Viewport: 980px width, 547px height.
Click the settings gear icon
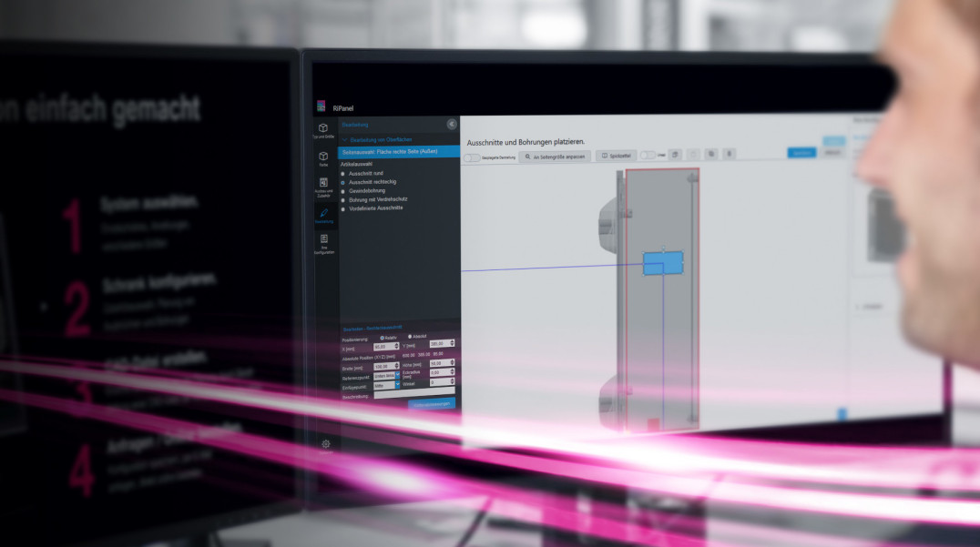[x=325, y=444]
